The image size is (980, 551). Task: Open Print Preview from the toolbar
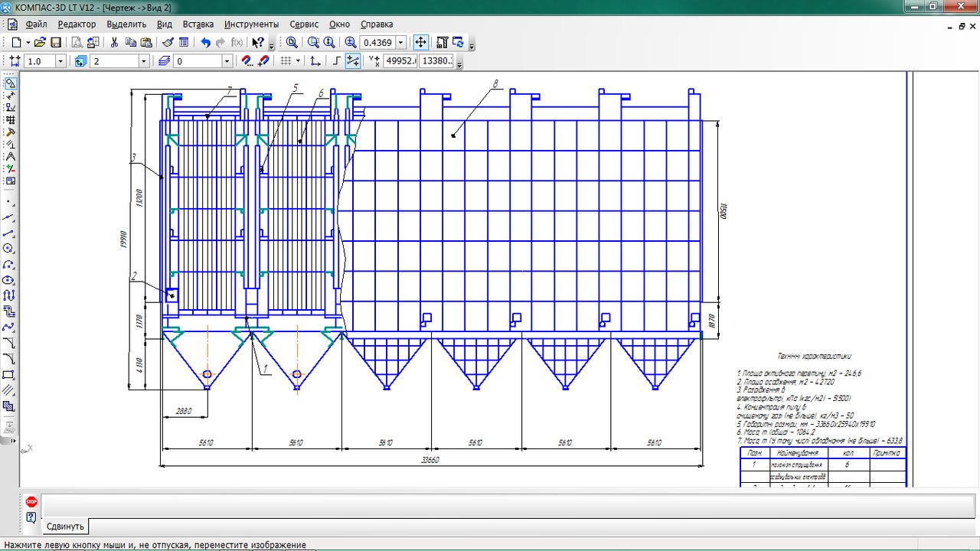pyautogui.click(x=77, y=43)
